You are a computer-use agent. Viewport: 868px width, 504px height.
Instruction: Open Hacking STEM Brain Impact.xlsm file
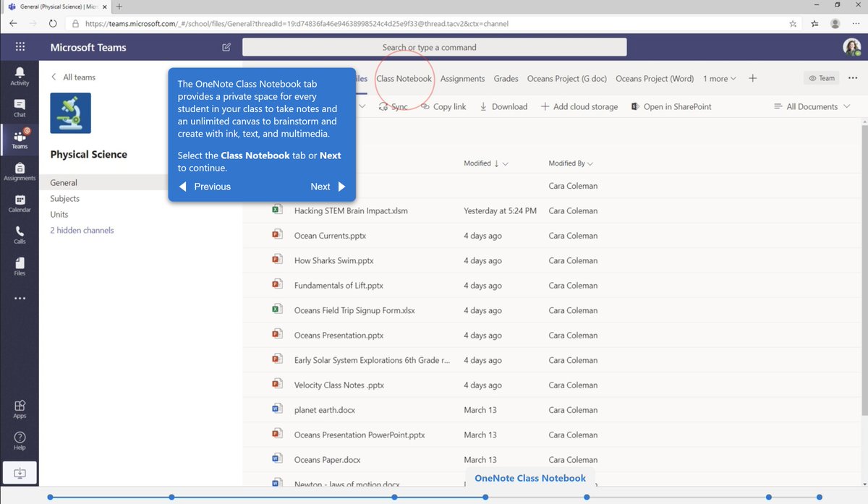tap(351, 211)
